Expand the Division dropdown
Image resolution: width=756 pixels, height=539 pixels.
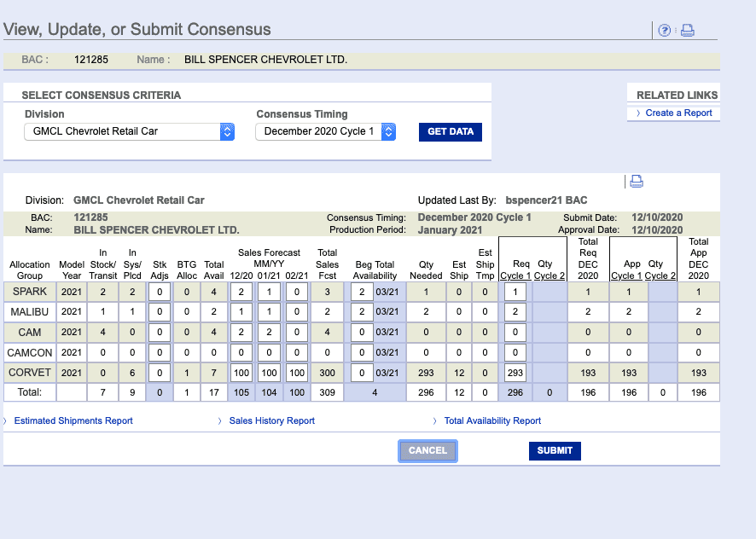pyautogui.click(x=129, y=131)
